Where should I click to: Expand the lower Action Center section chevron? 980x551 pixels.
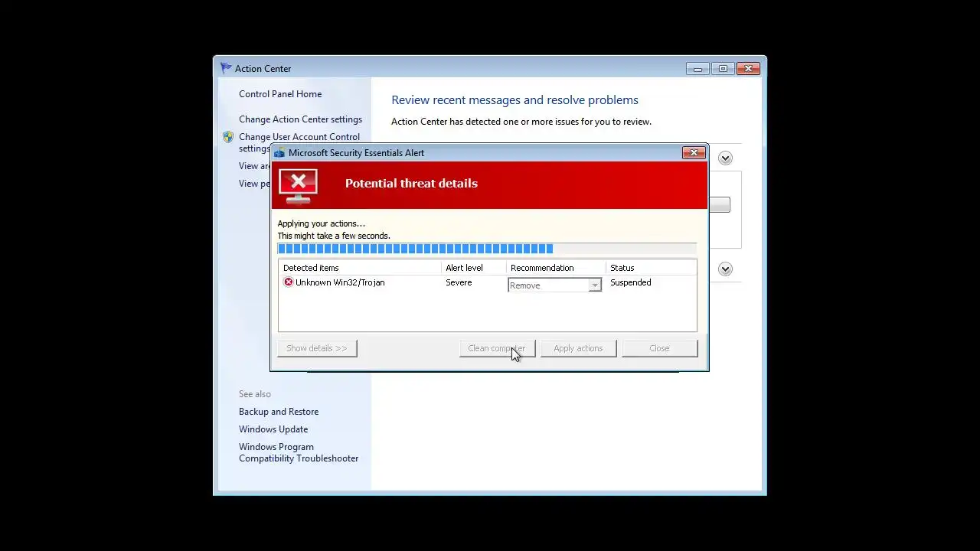point(725,269)
